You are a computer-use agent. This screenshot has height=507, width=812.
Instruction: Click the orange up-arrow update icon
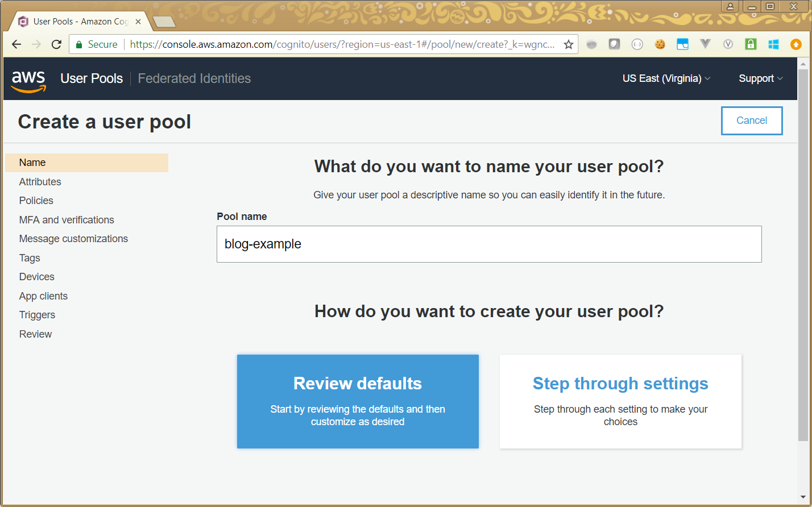tap(796, 44)
